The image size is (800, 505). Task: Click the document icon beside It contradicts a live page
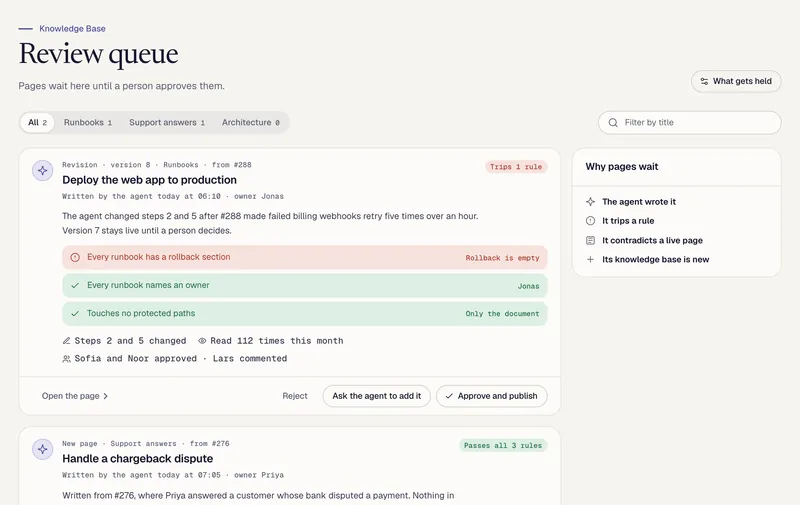point(590,240)
